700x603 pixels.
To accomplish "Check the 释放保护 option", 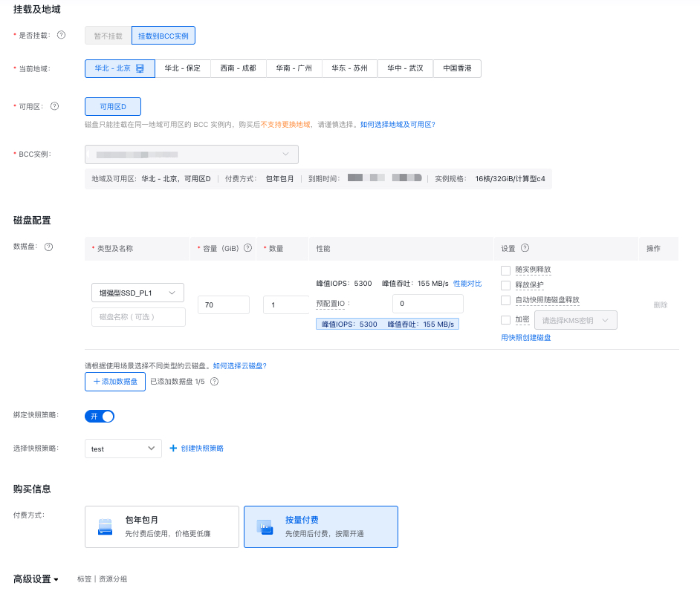I will [x=505, y=285].
